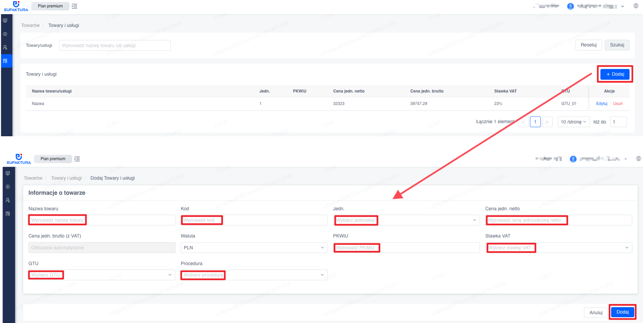Select page 1 in pagination
Screen dimensions: 644x323
(535, 122)
